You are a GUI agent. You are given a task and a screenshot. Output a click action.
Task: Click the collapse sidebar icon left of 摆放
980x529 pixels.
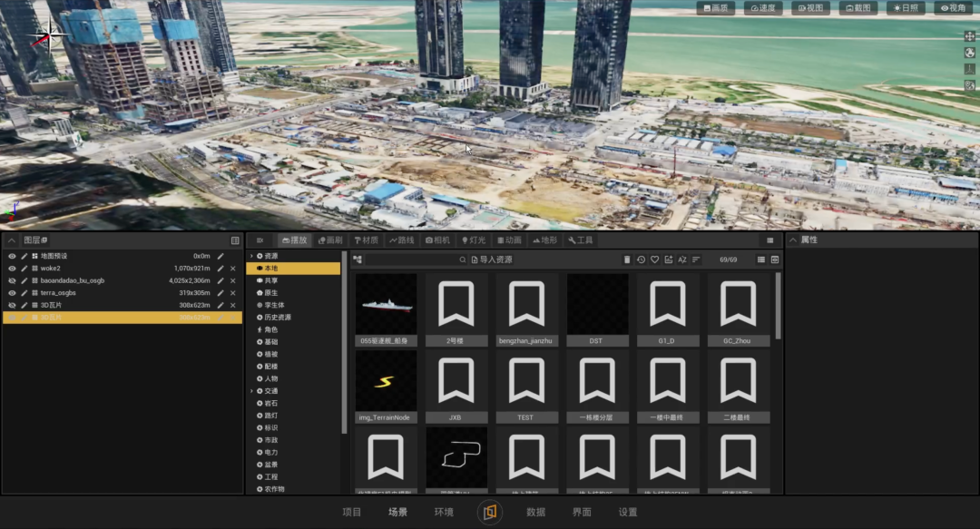click(x=260, y=240)
